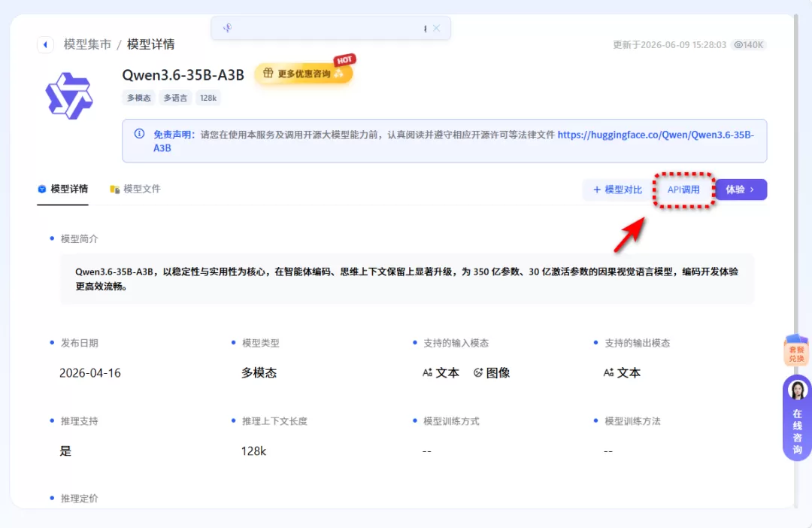812x528 pixels.
Task: Open the 在线咨询 customer service widget
Action: point(797,417)
